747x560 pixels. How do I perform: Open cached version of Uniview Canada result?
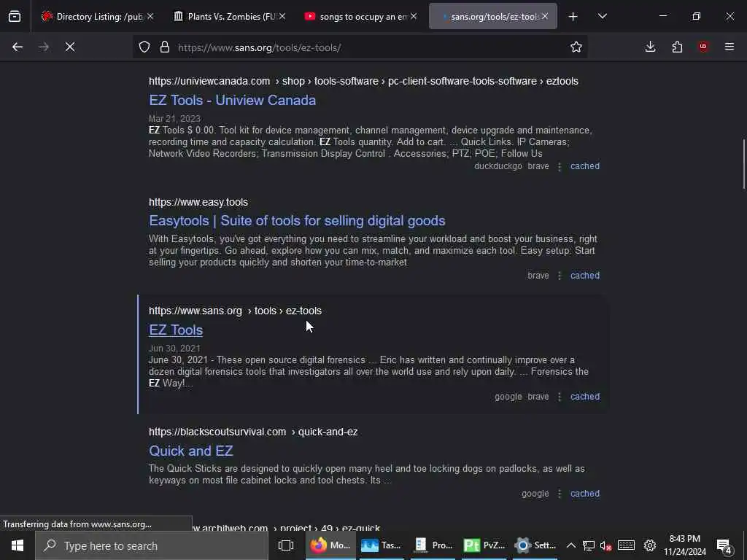click(x=585, y=166)
